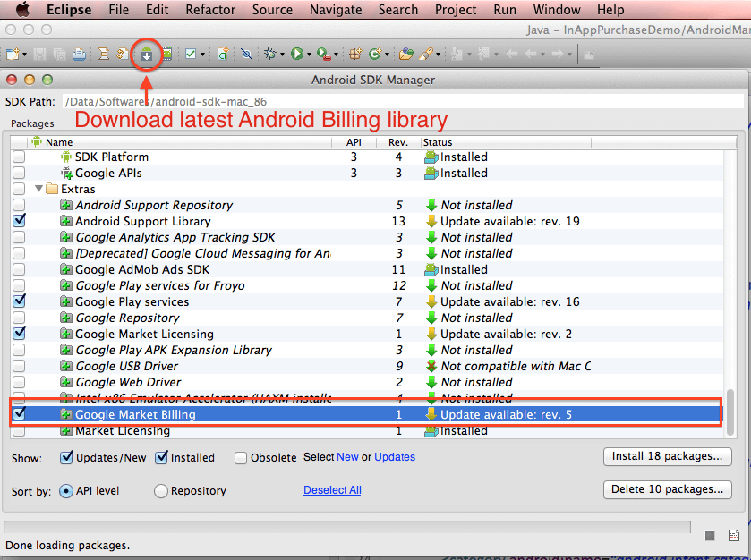Click the New selection link
This screenshot has height=560, width=751.
click(347, 457)
